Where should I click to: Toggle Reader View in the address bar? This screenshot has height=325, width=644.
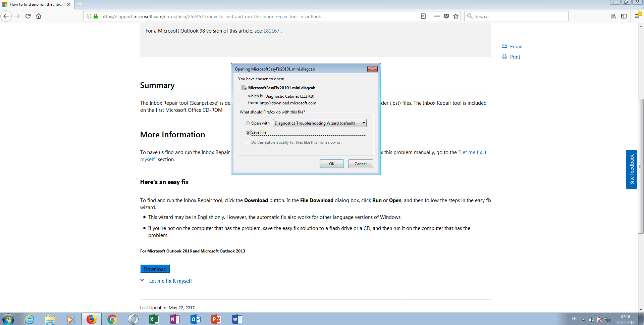coord(423,16)
